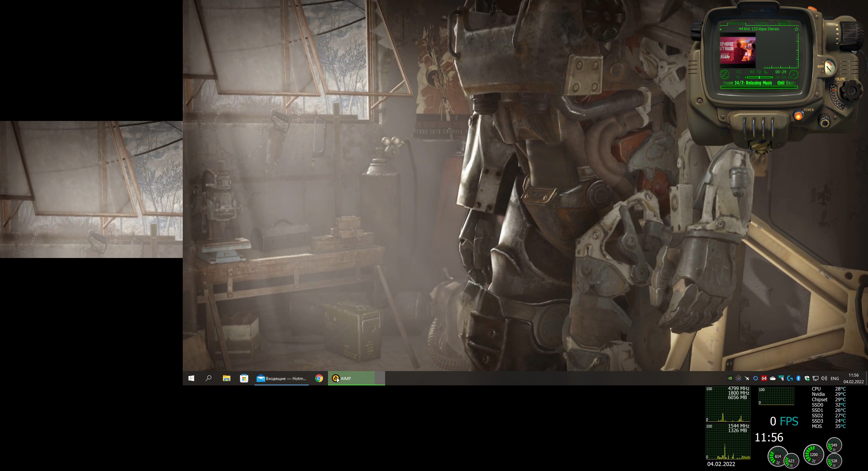Open Microsoft Store from the taskbar
The image size is (868, 471).
click(x=244, y=378)
